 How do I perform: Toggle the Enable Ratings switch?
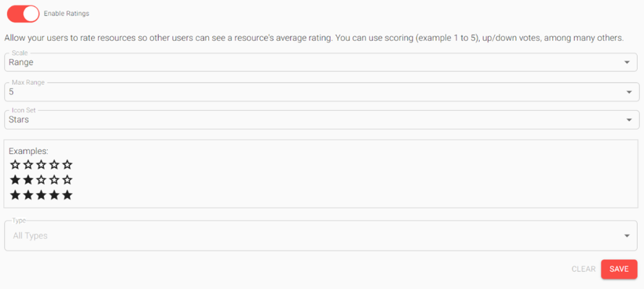click(23, 13)
